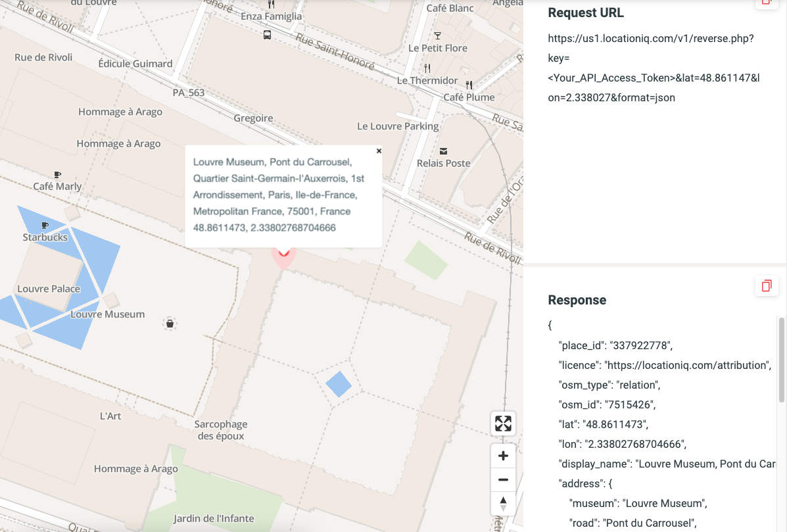
Task: Click the road Pont du Carrousel line
Action: click(632, 523)
